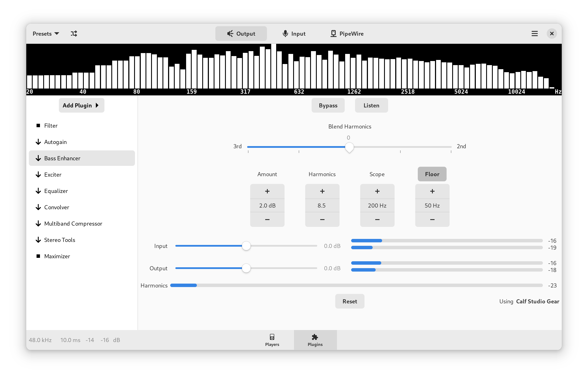Click the minus icon below Floor 50 Hz
This screenshot has height=379, width=588.
[432, 219]
